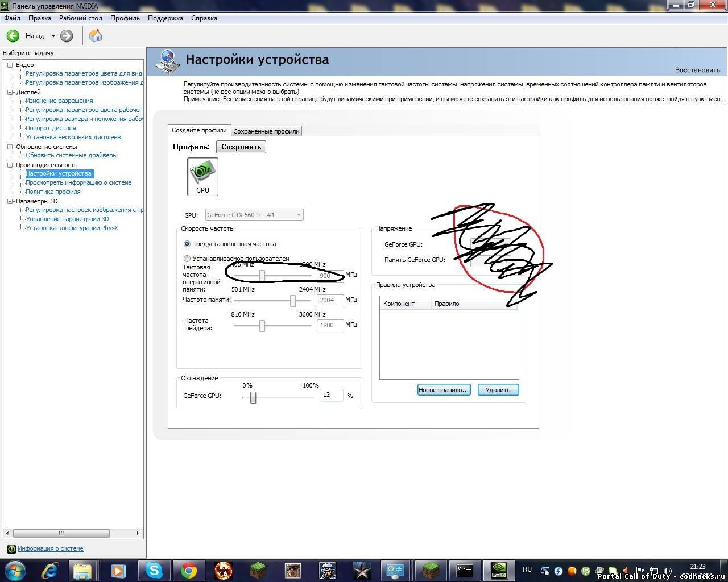728x582 pixels.
Task: Switch to the Создайте профили tab
Action: click(x=199, y=130)
